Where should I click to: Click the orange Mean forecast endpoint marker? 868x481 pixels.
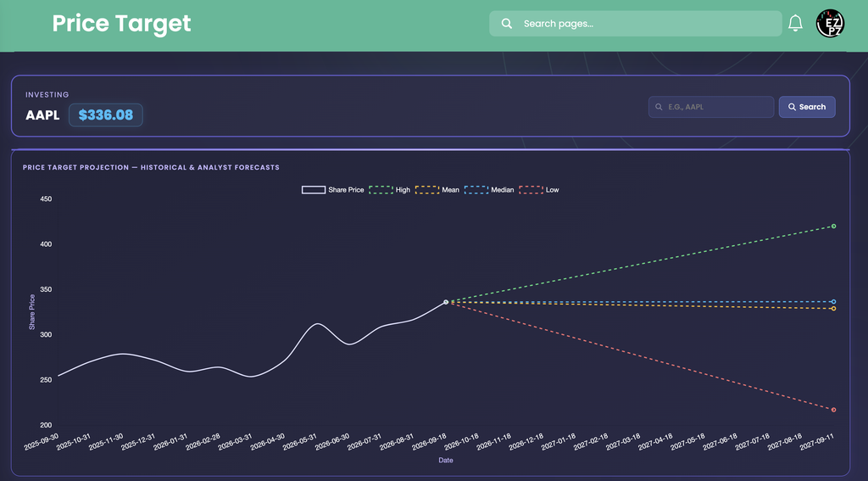833,309
